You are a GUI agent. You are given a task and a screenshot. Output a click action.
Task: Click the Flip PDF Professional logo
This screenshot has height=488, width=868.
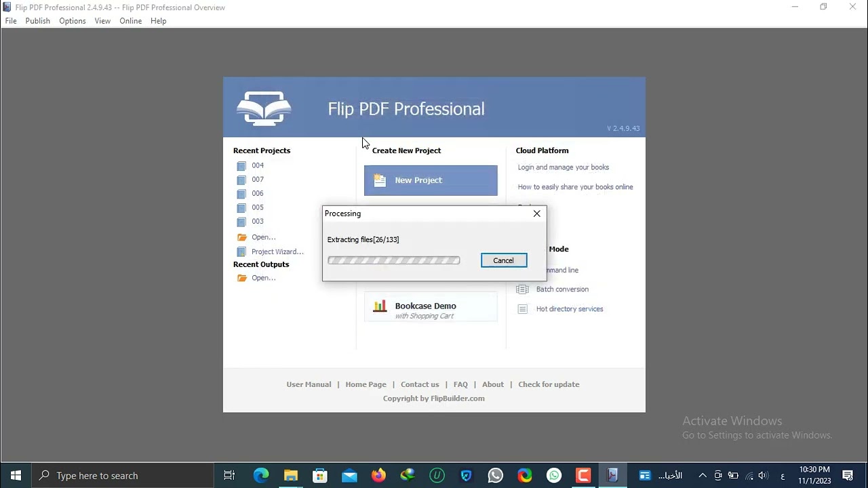click(264, 108)
